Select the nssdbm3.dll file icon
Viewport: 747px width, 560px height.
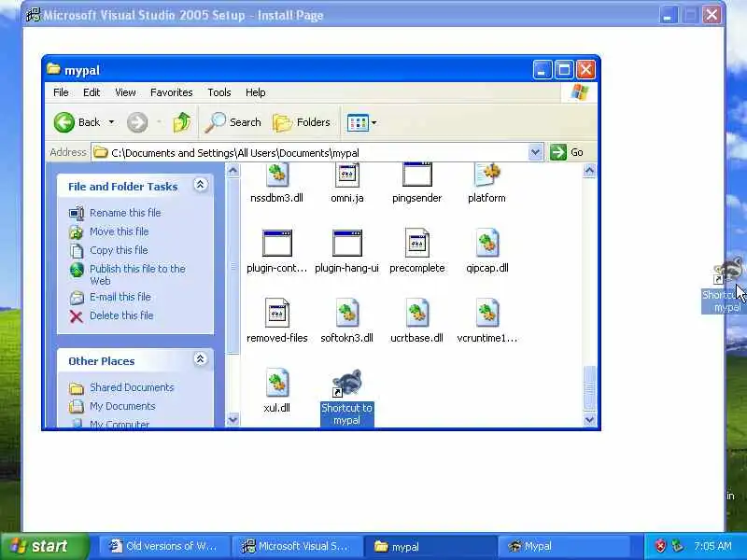point(276,175)
